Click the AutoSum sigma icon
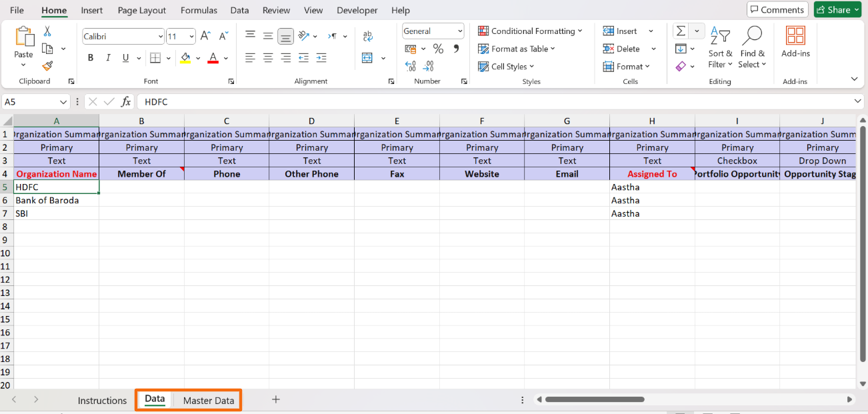The height and width of the screenshot is (414, 868). [680, 31]
